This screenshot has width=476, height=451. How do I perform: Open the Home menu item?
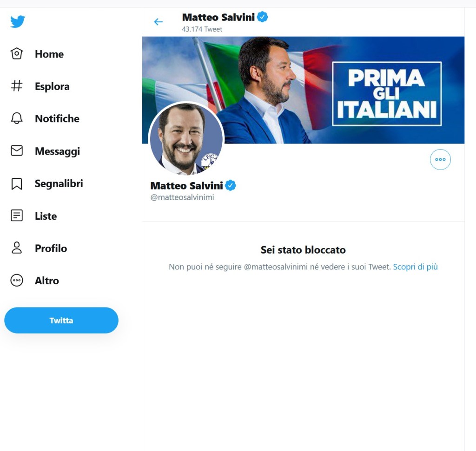point(49,54)
